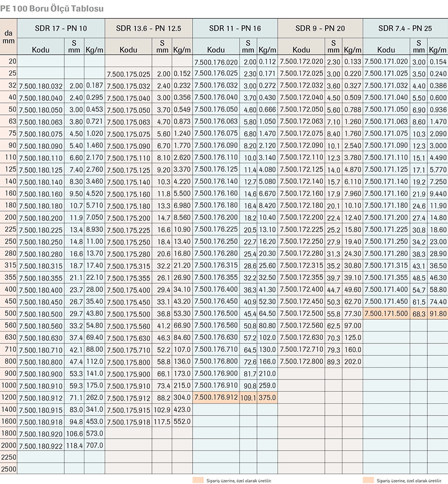The height and width of the screenshot is (484, 448).
Task: Select product code 7.500.175.025
Action: pyautogui.click(x=128, y=74)
